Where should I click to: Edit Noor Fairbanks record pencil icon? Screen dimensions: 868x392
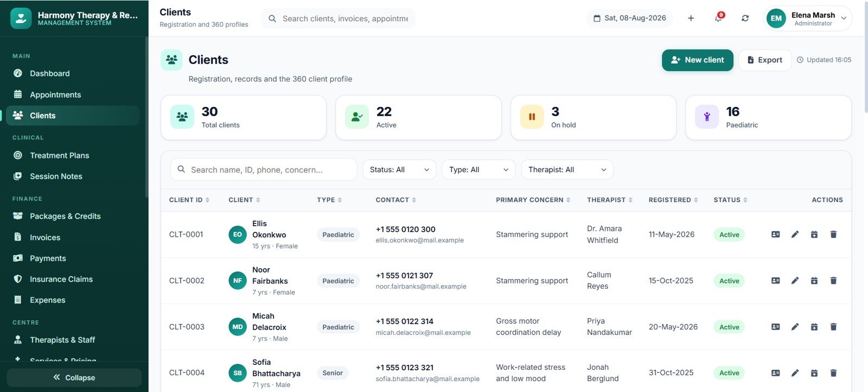(795, 281)
